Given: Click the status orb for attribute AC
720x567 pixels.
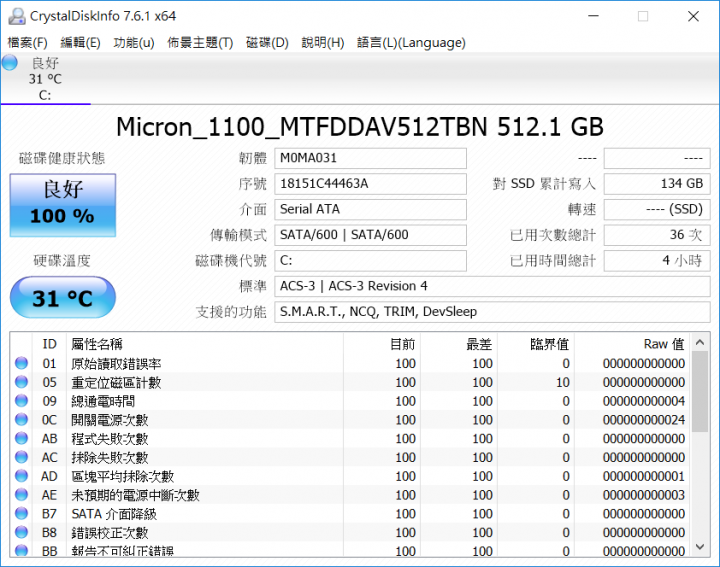Looking at the screenshot, I should [22, 457].
